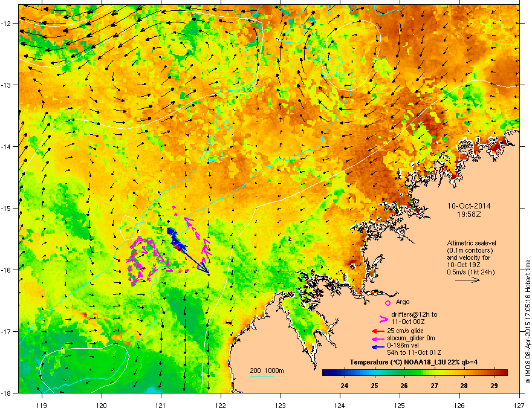Click the IMOS copyright timestamp text
This screenshot has width=532, height=411.
tap(528, 322)
